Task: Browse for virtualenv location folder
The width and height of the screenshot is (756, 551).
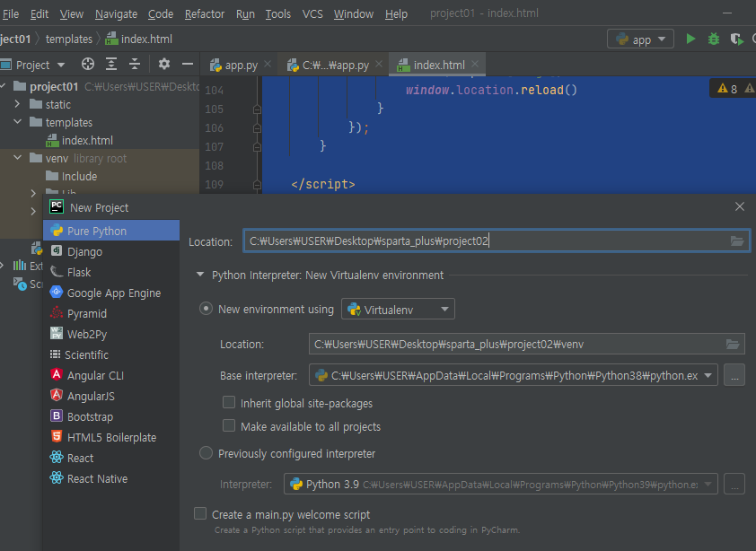Action: (733, 345)
